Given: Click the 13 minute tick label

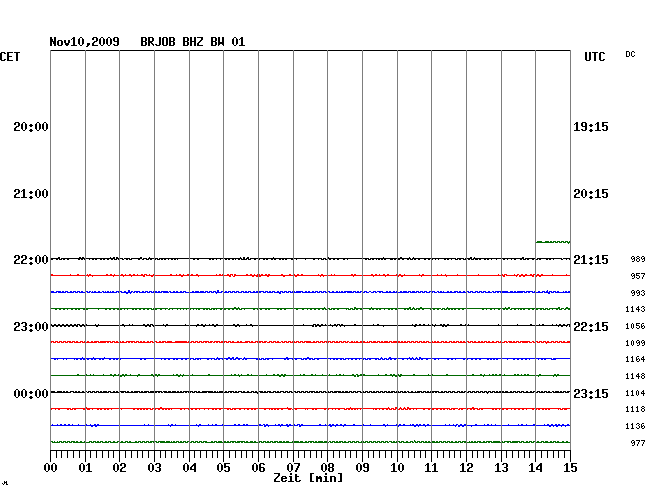Looking at the screenshot, I should [x=501, y=468].
